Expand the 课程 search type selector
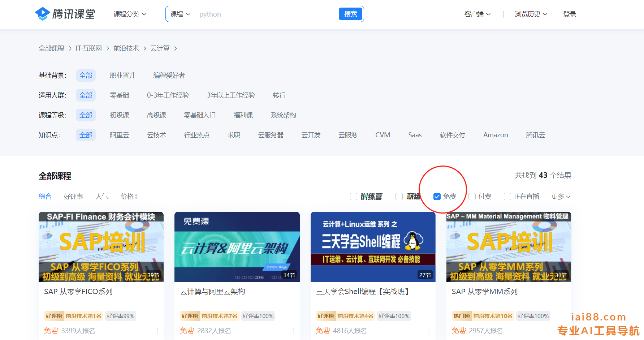Screen dimensions: 644x340 pos(180,14)
